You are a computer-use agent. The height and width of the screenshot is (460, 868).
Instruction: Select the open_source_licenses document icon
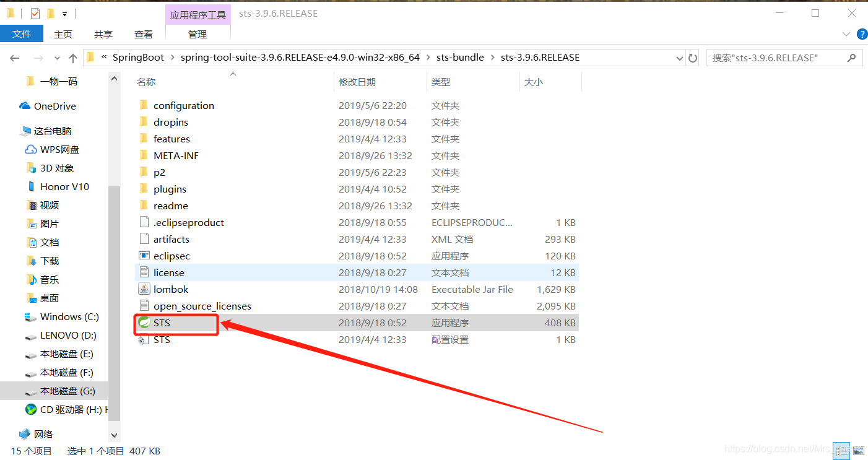tap(144, 306)
